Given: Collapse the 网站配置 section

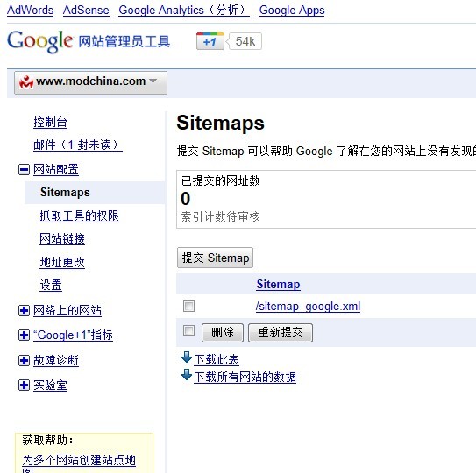Looking at the screenshot, I should [x=24, y=170].
